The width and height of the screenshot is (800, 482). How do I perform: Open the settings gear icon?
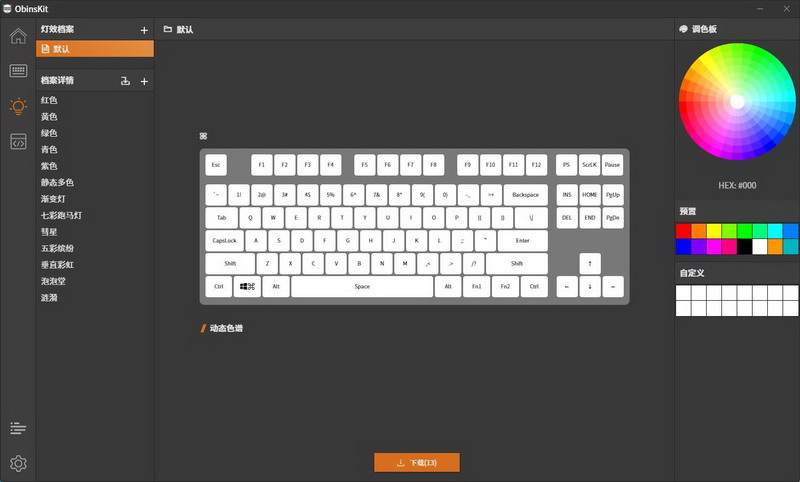18,463
